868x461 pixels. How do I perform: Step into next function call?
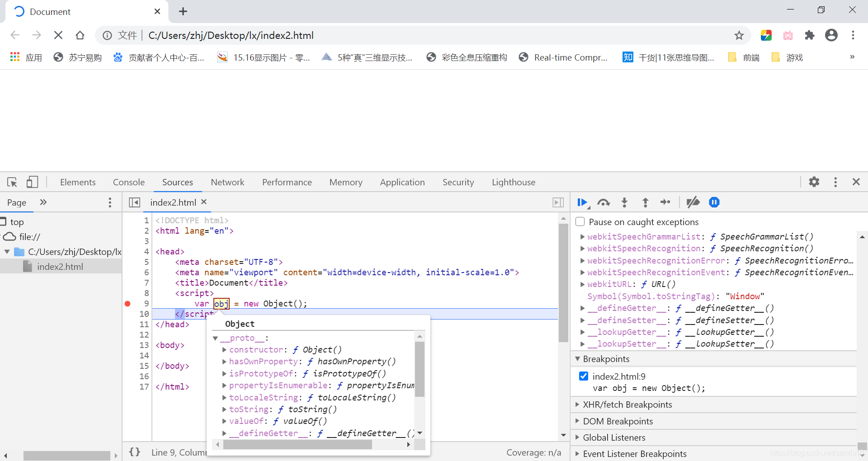[624, 202]
